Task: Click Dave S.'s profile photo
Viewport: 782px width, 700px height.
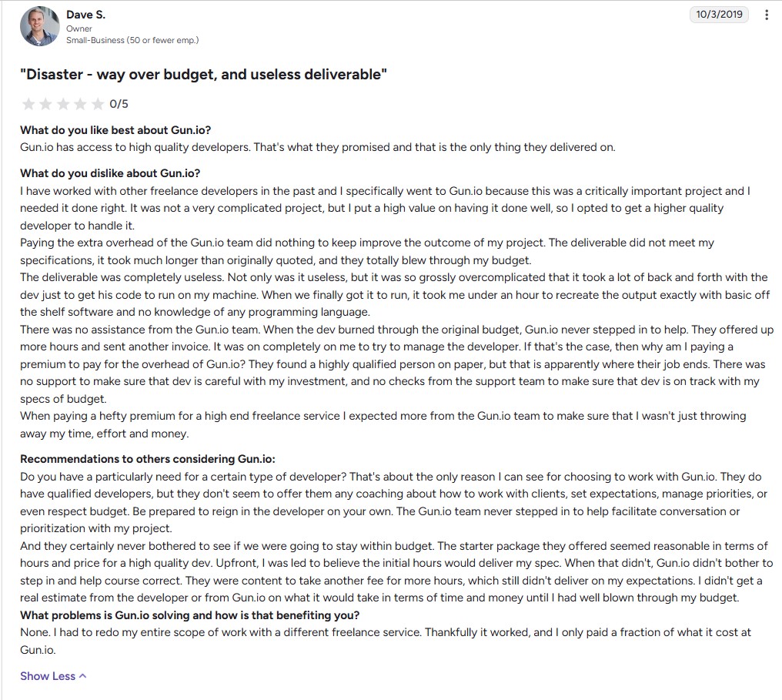Action: (39, 26)
